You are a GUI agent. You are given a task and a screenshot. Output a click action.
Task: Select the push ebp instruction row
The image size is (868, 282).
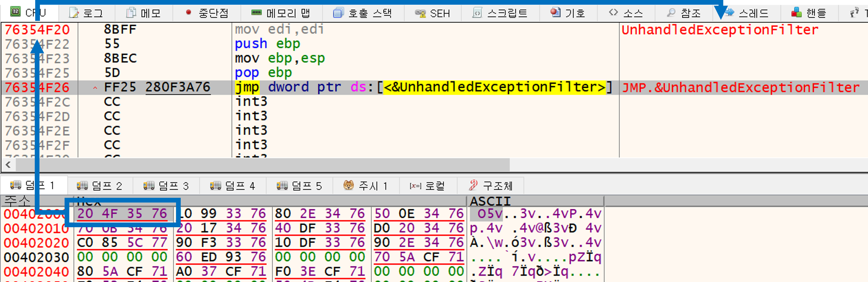click(267, 44)
